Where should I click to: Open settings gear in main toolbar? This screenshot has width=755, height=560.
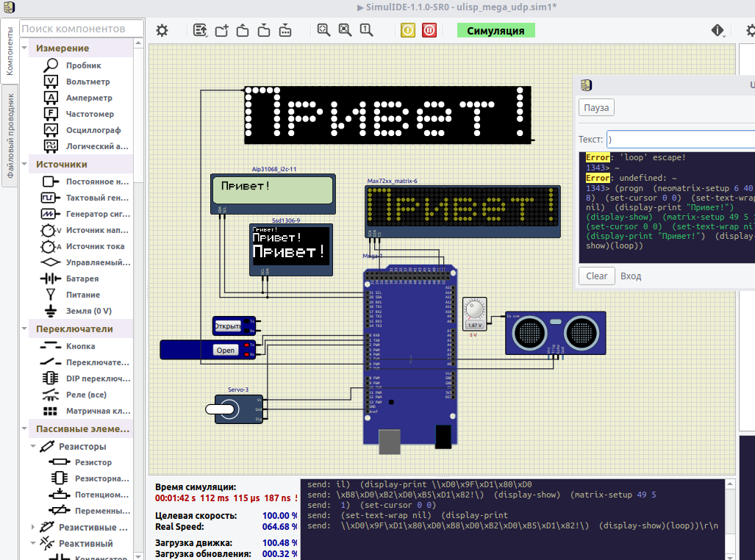162,30
